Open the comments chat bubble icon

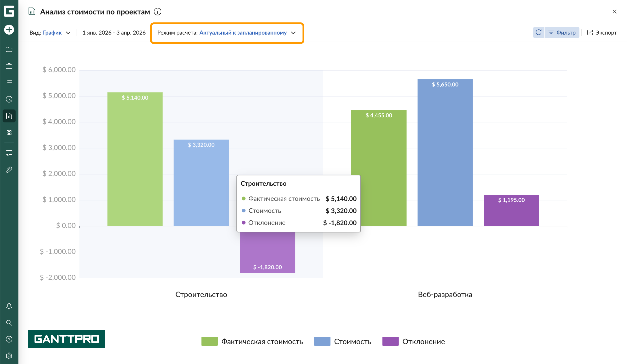click(9, 153)
